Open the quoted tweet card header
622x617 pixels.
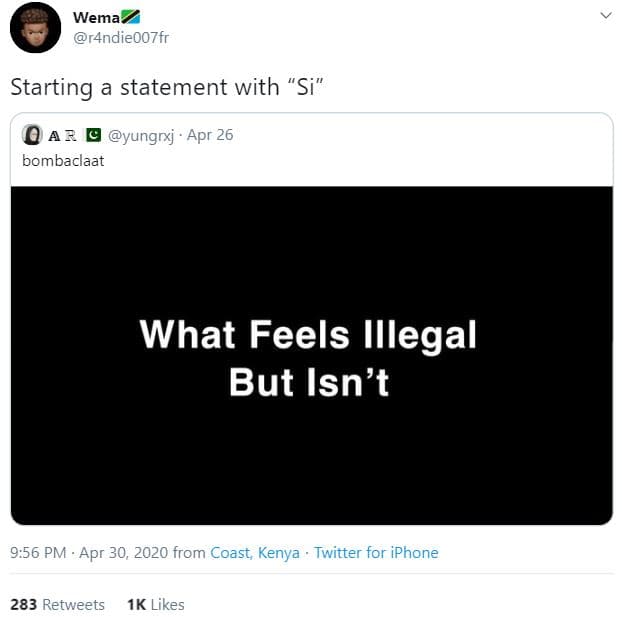point(311,149)
